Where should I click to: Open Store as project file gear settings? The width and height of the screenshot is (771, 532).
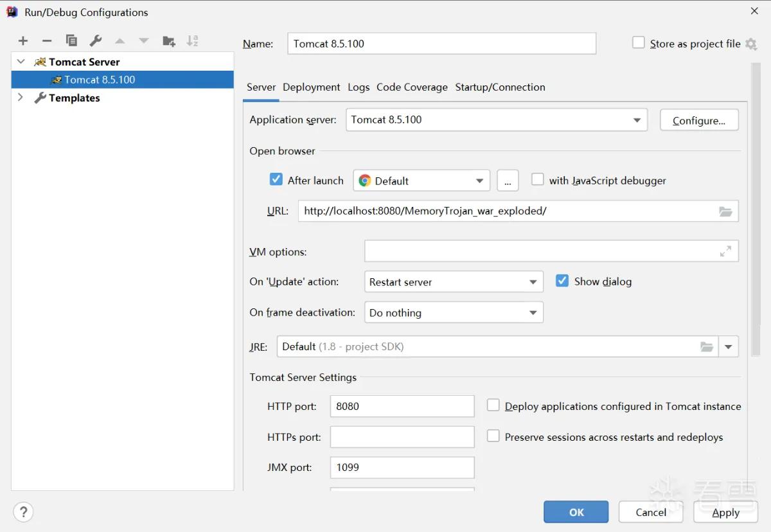click(x=751, y=44)
